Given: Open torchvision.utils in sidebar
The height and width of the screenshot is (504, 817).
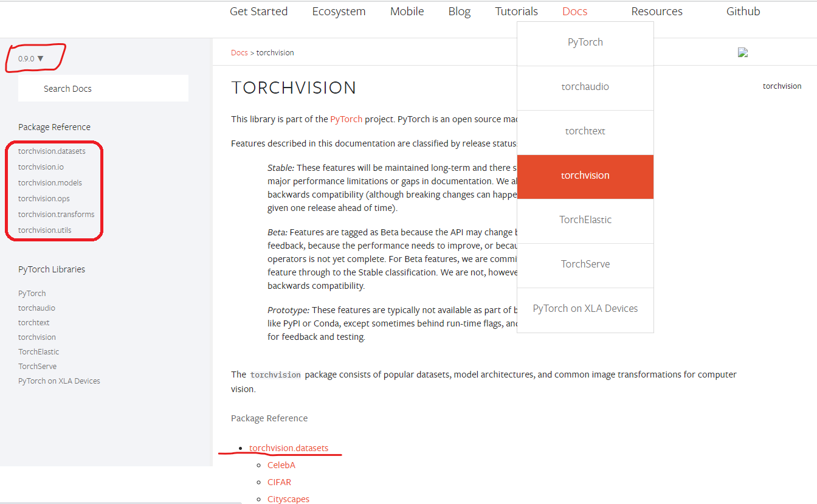Looking at the screenshot, I should [44, 230].
